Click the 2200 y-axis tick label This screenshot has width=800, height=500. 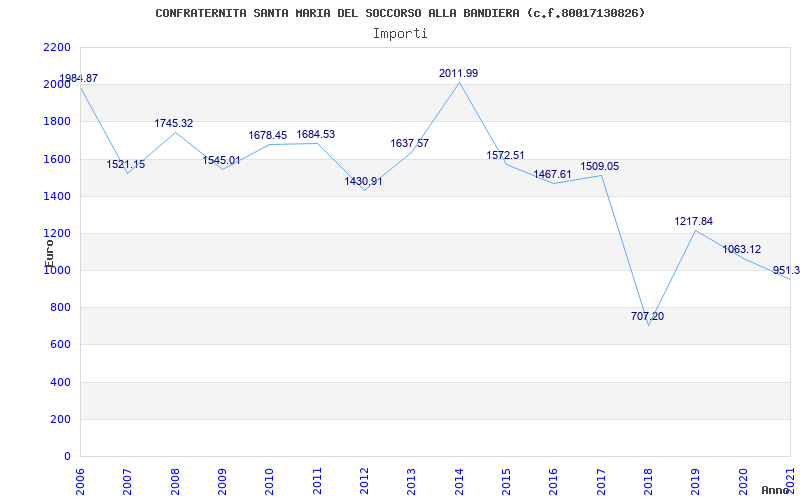(57, 47)
